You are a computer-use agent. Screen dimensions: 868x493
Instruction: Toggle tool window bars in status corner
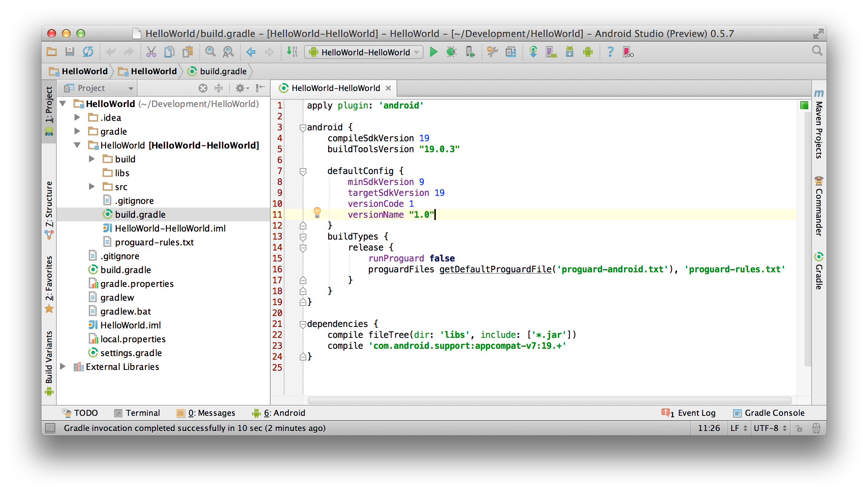click(50, 428)
